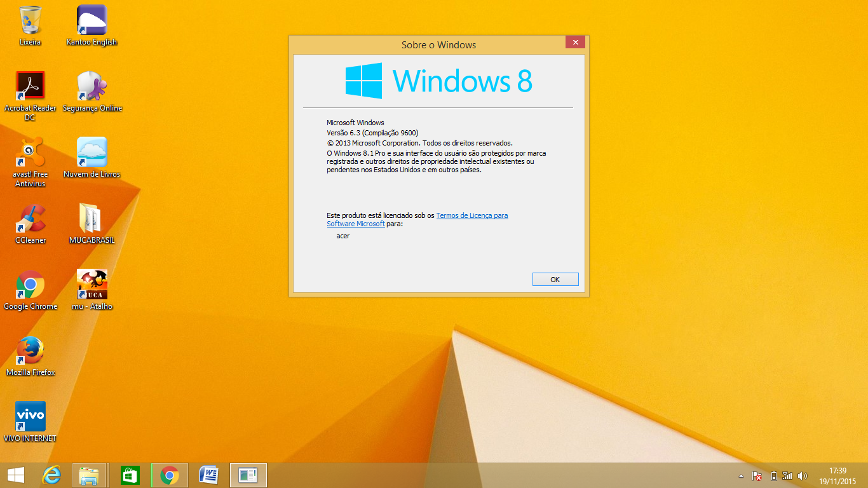The width and height of the screenshot is (868, 488).
Task: Switch to Word in the taskbar
Action: 208,475
